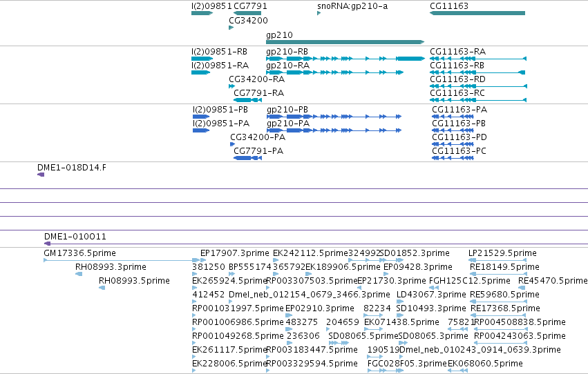Click protein CG11163-PD
The width and height of the screenshot is (588, 374).
click(x=459, y=137)
